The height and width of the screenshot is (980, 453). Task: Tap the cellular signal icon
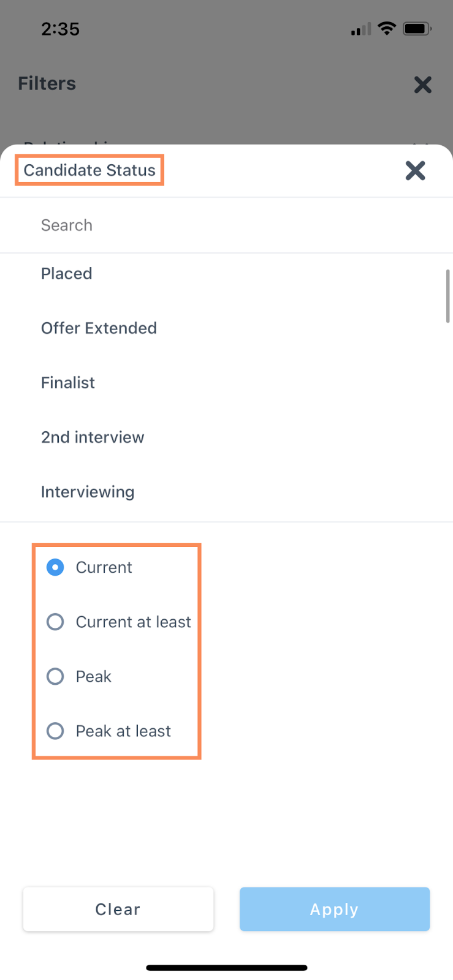click(360, 29)
